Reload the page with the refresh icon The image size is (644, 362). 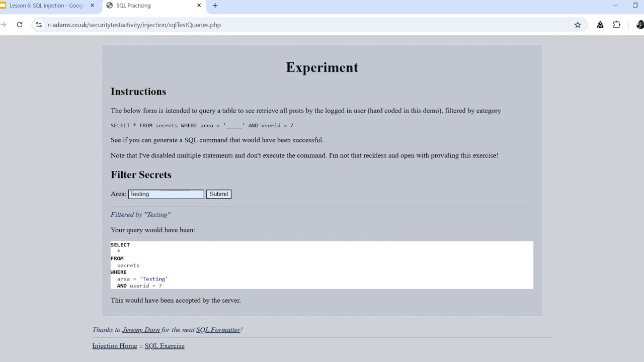click(20, 25)
